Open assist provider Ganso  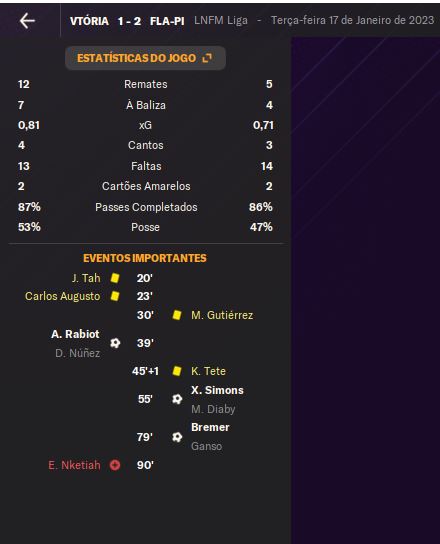[x=206, y=446]
